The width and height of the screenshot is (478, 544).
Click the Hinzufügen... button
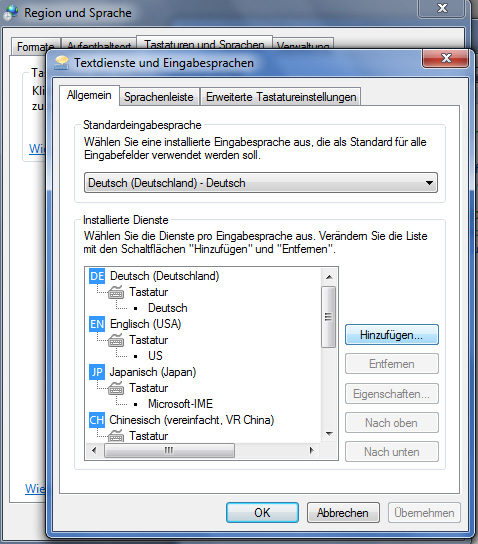(x=392, y=335)
